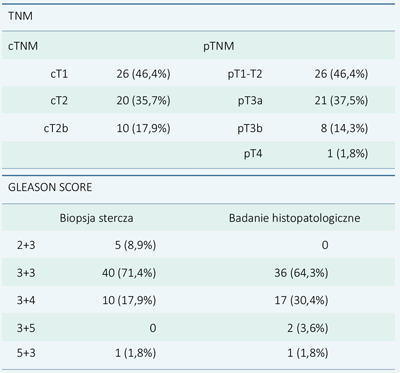Select the pTNM column heading
Image resolution: width=400 pixels, height=373 pixels.
[x=219, y=46]
